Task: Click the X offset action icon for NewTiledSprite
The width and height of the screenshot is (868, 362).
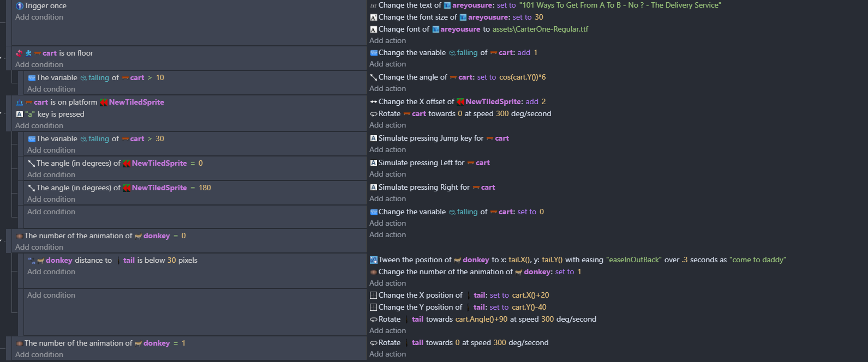Action: click(374, 102)
